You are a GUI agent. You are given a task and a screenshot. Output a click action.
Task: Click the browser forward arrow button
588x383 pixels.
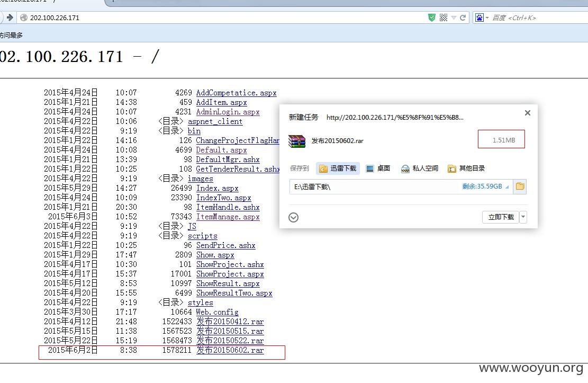point(10,17)
